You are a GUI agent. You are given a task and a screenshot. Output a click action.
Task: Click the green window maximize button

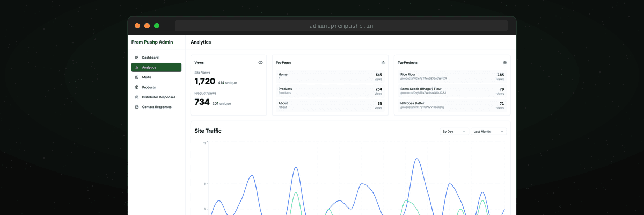[157, 26]
